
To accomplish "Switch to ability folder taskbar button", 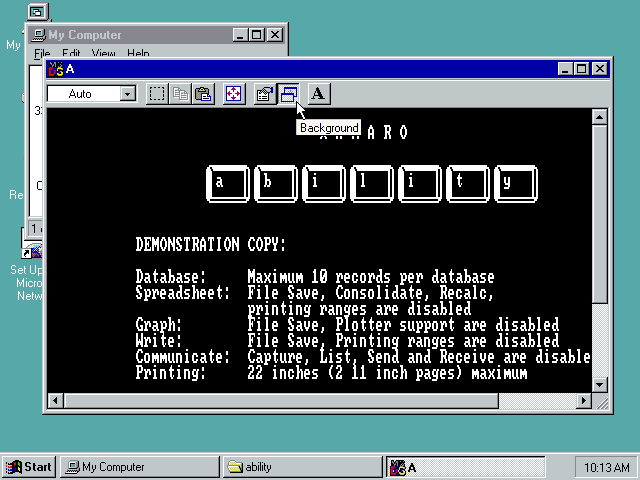I will (x=302, y=467).
